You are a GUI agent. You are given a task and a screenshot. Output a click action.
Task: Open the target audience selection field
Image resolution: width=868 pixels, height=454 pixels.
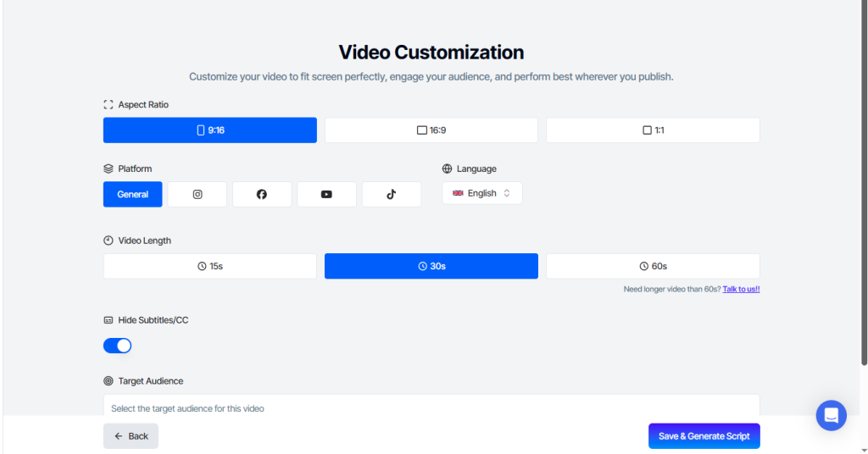point(431,407)
